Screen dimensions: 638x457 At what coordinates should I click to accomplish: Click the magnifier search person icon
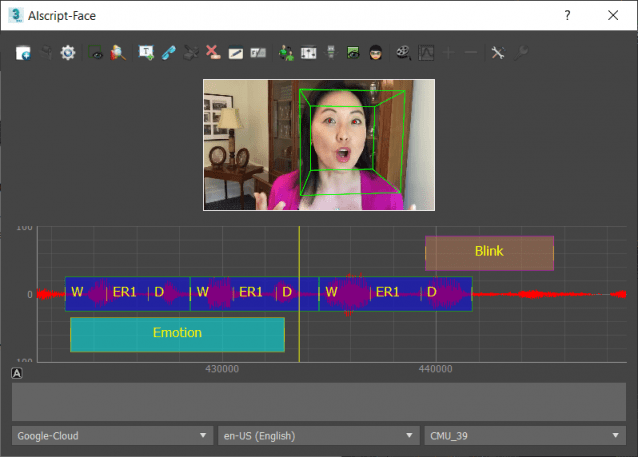[118, 53]
